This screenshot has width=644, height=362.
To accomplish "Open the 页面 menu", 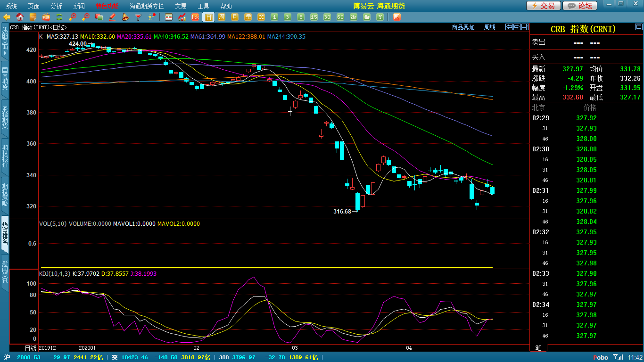I will point(34,6).
